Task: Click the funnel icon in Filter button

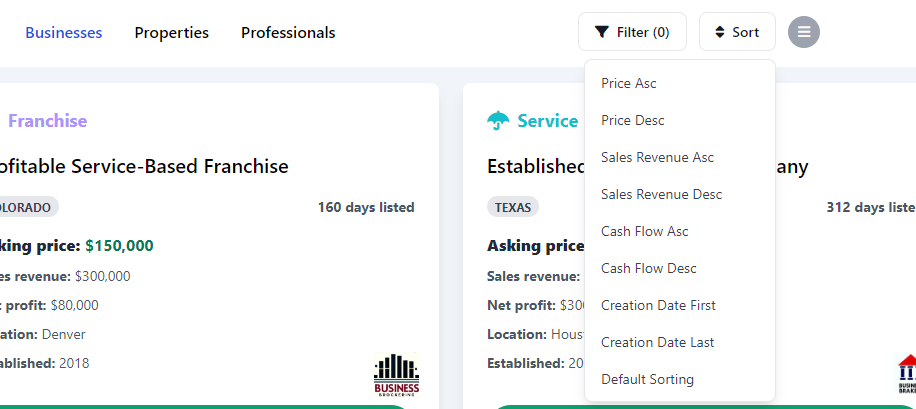Action: 601,32
